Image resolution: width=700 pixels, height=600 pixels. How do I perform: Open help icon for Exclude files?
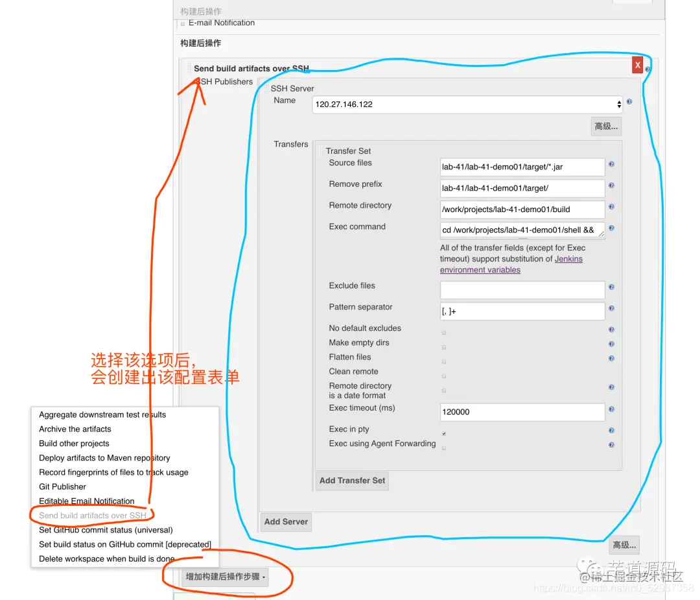[611, 287]
